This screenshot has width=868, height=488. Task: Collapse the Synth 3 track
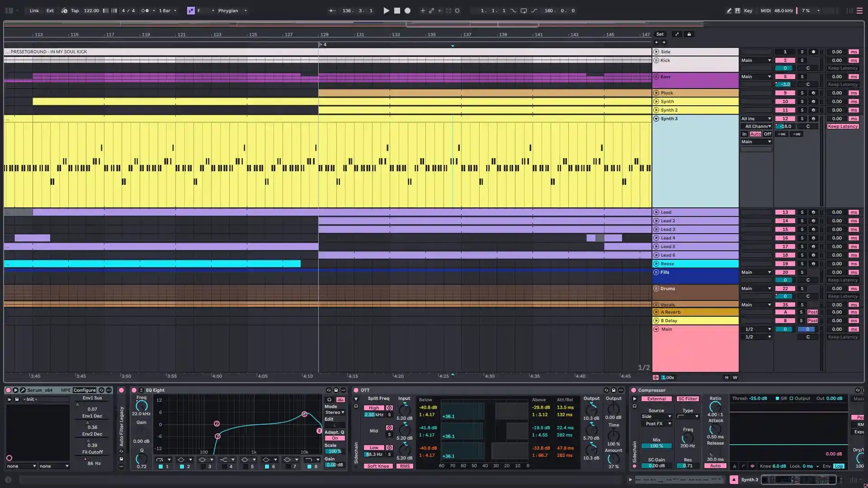[x=656, y=118]
